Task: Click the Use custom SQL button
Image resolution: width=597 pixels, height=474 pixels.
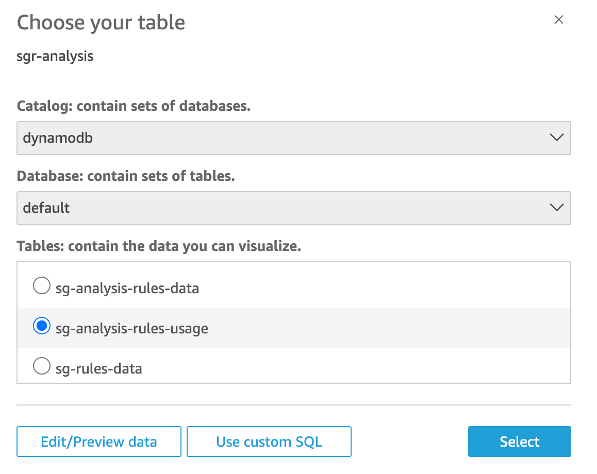Action: [269, 442]
